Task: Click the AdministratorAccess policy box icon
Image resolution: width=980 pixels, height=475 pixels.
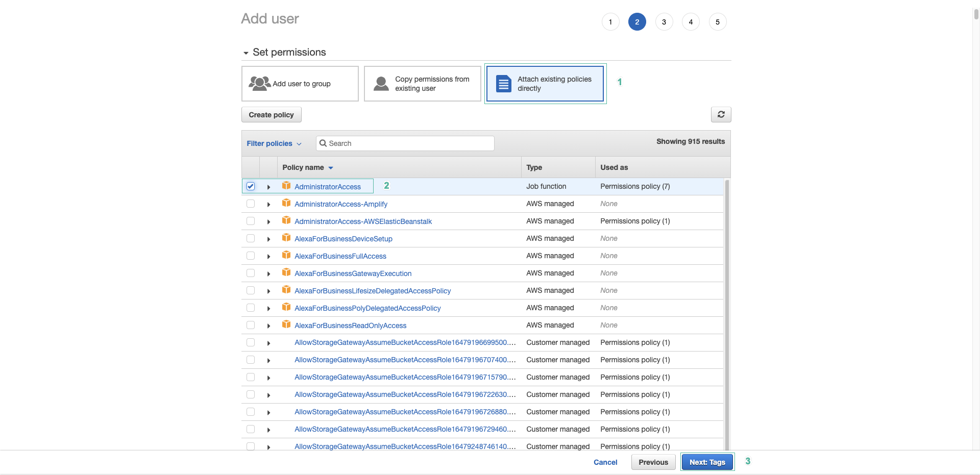Action: 286,186
